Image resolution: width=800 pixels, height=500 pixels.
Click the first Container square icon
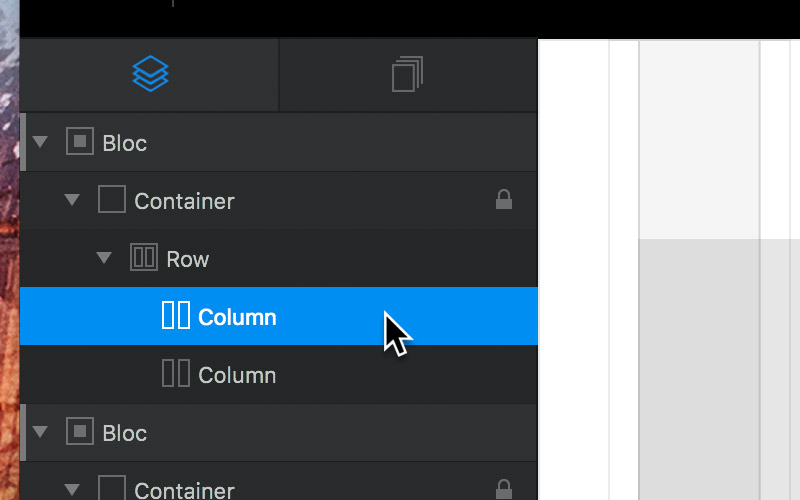pyautogui.click(x=112, y=199)
